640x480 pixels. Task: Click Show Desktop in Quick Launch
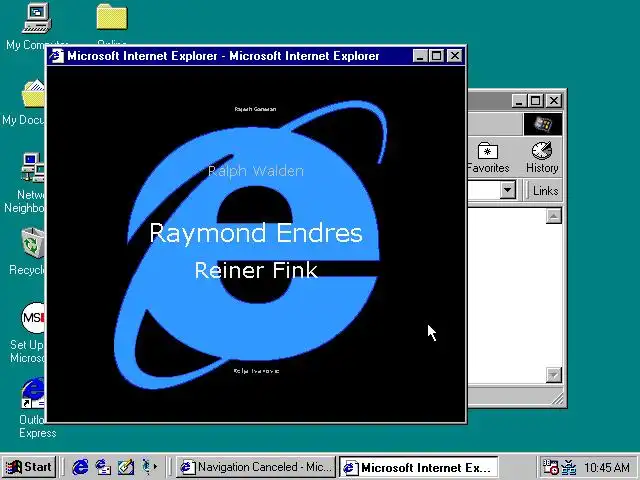tap(125, 467)
